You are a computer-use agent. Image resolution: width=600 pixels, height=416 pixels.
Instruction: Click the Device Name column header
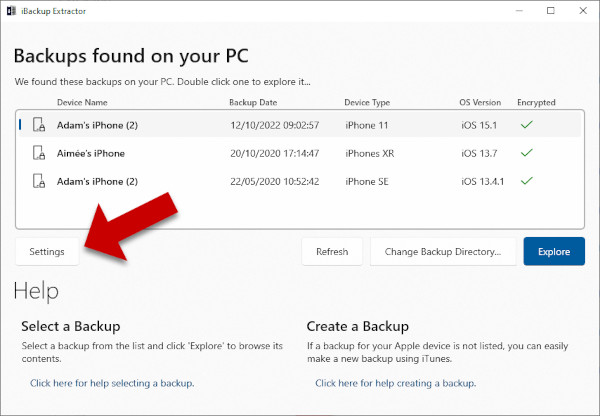(82, 102)
